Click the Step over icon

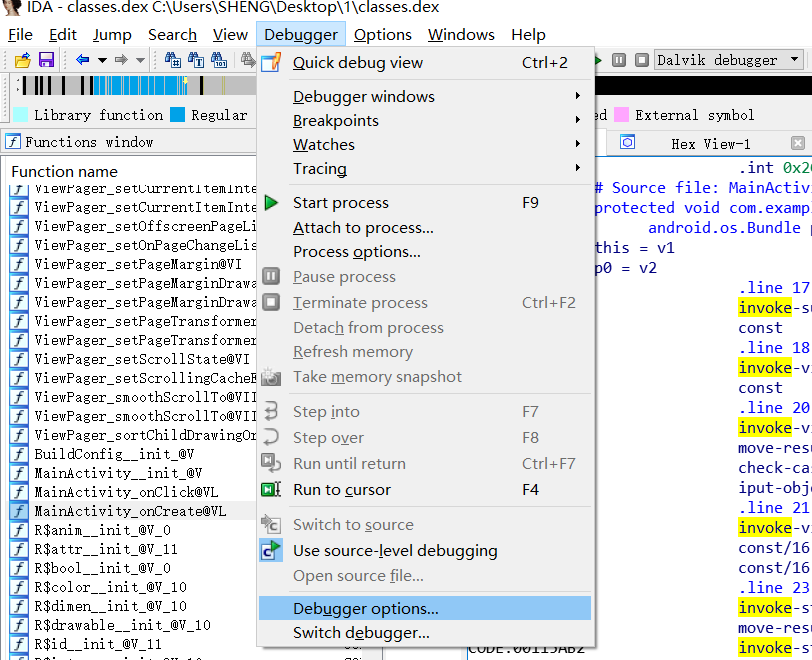[271, 437]
